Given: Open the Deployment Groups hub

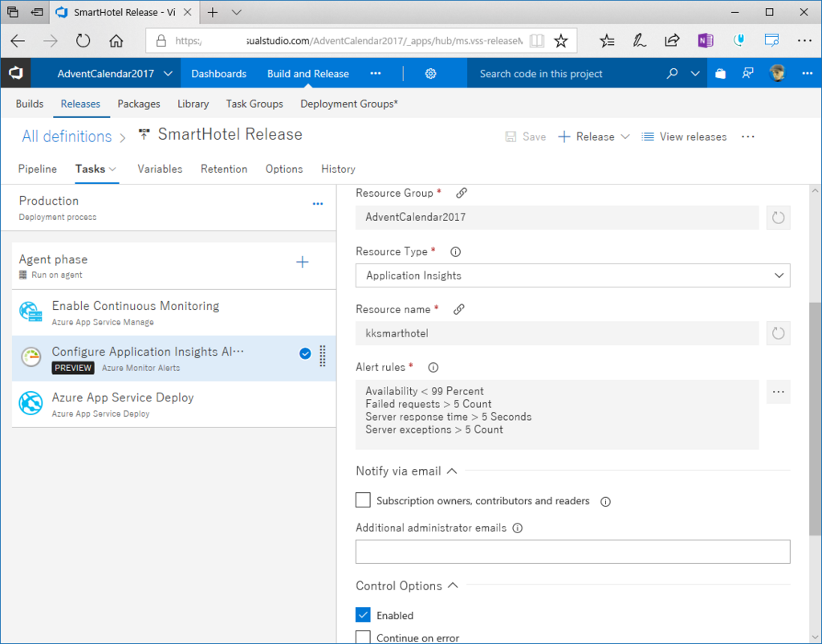Looking at the screenshot, I should [x=349, y=104].
